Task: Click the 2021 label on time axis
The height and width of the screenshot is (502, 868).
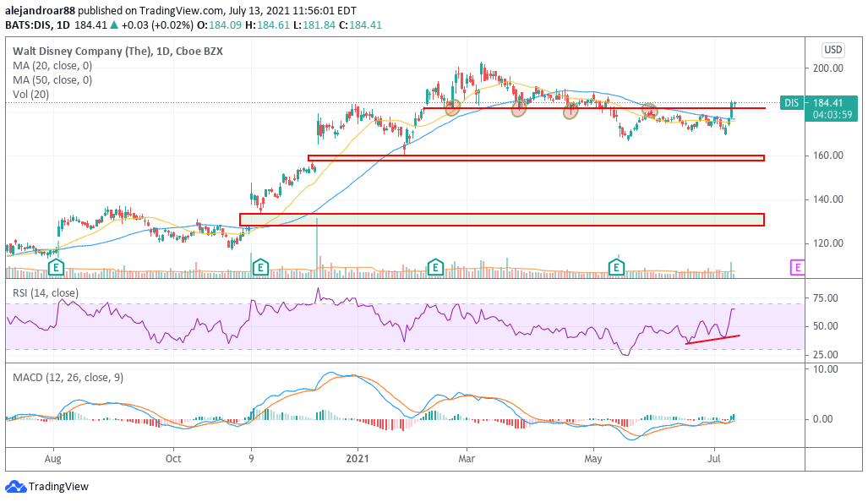Action: (x=357, y=459)
